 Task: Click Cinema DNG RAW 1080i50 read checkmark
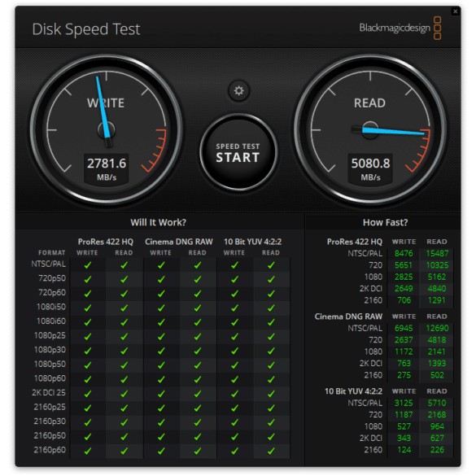[x=198, y=308]
